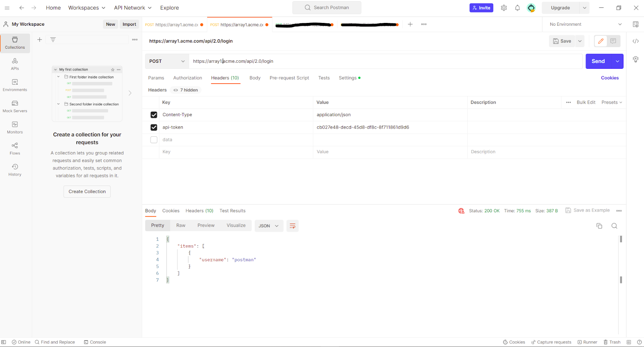Open the hamburger menu icon
This screenshot has height=347, width=644.
tap(7, 8)
